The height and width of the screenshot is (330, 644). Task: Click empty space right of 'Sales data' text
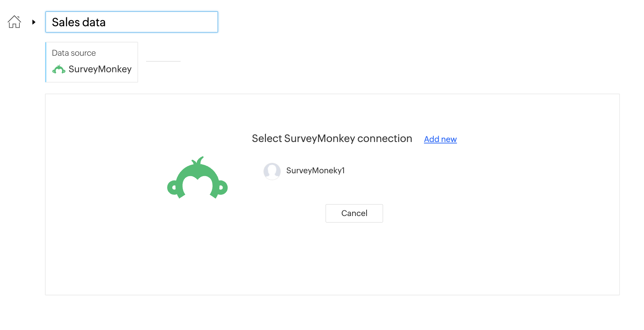[162, 22]
